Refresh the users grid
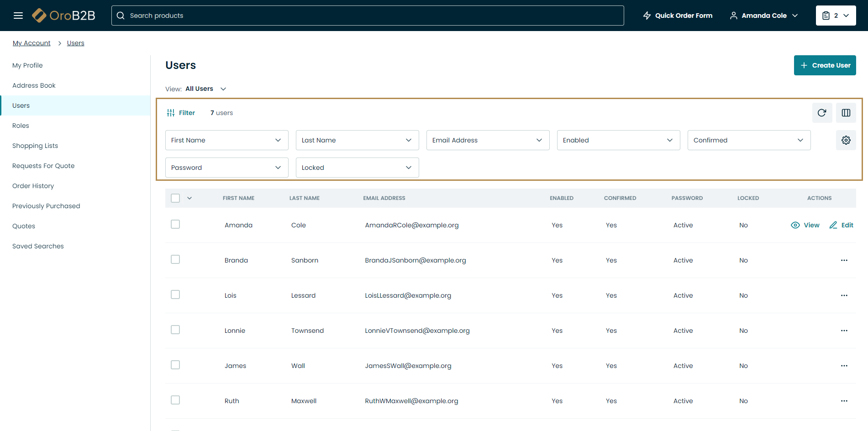This screenshot has height=431, width=868. [821, 113]
